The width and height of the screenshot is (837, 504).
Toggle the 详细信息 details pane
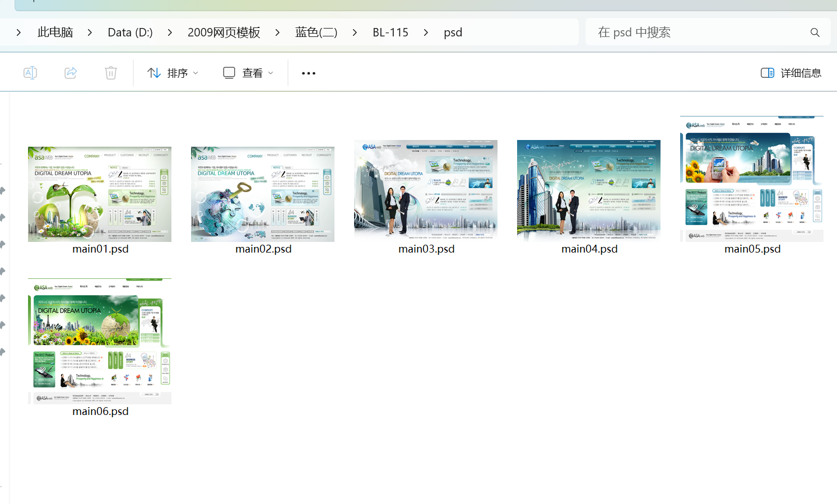pyautogui.click(x=791, y=73)
